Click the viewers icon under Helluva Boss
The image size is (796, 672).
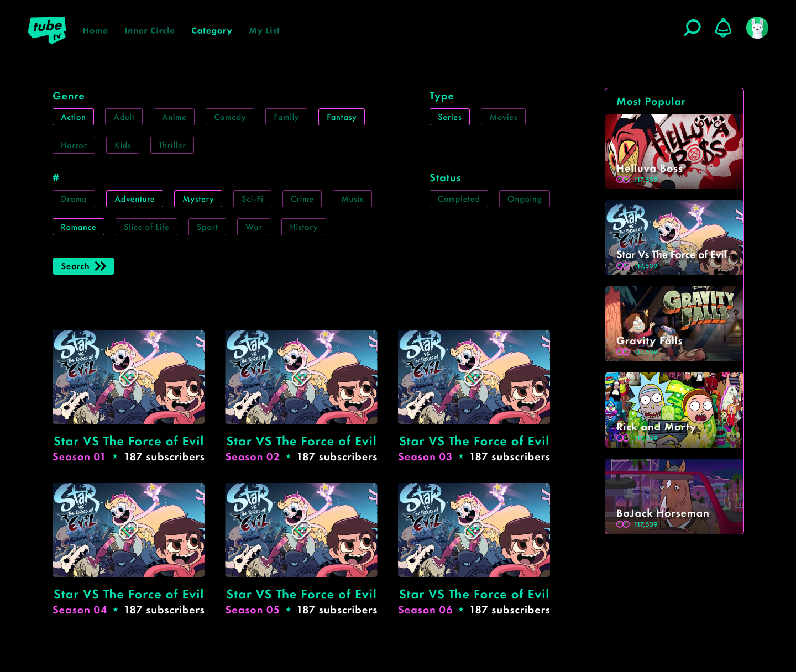pyautogui.click(x=623, y=180)
